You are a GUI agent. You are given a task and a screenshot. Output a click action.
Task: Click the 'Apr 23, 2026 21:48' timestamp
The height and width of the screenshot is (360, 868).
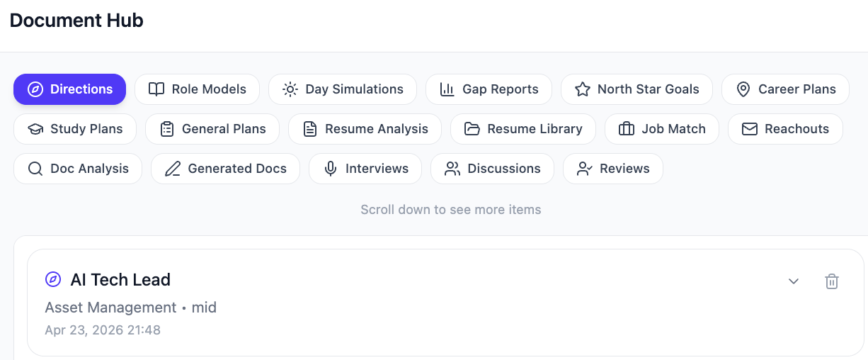[x=103, y=330]
